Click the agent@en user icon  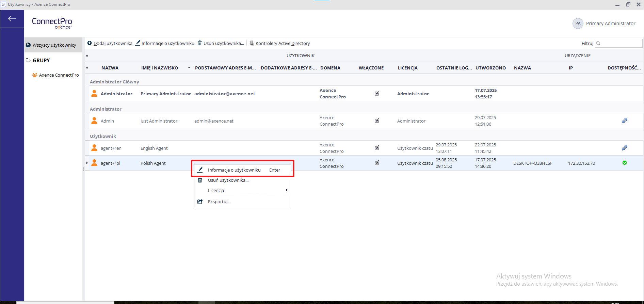(x=94, y=148)
